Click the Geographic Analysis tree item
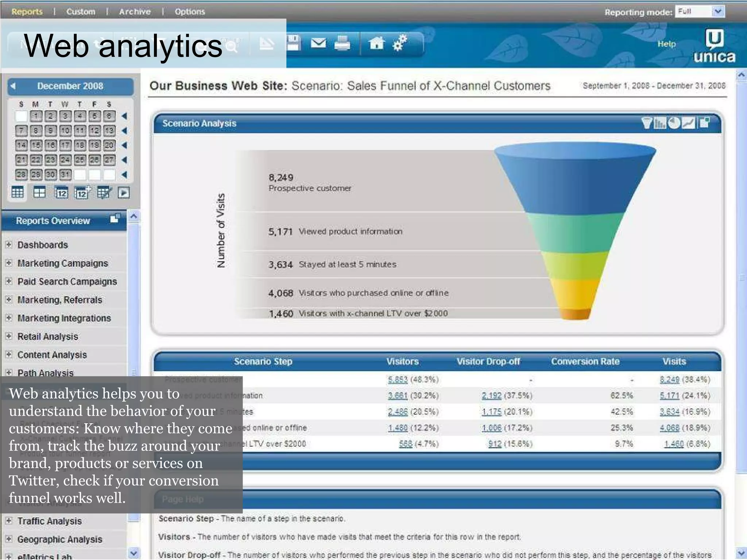The width and height of the screenshot is (747, 560). tap(60, 539)
